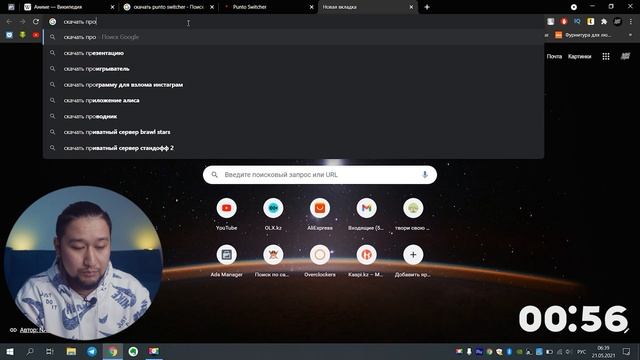Image resolution: width=640 pixels, height=360 pixels.
Task: Open the Google apps grid
Action: 606,56
